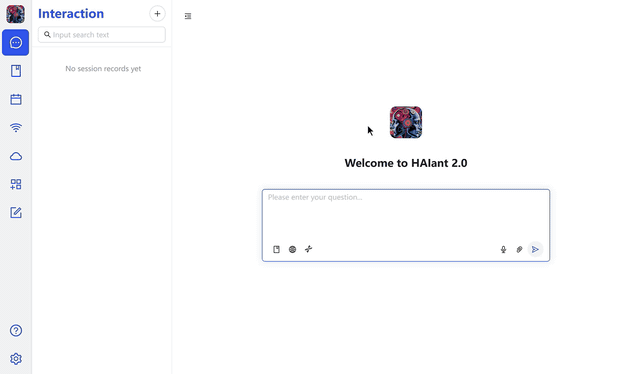640x374 pixels.
Task: Toggle the tools icon beside globe
Action: click(309, 249)
